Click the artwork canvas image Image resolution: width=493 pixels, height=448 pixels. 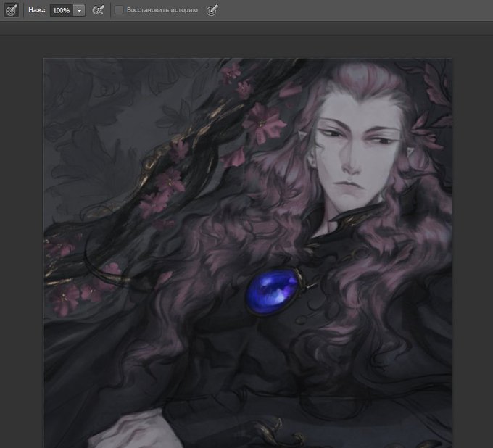pyautogui.click(x=248, y=253)
